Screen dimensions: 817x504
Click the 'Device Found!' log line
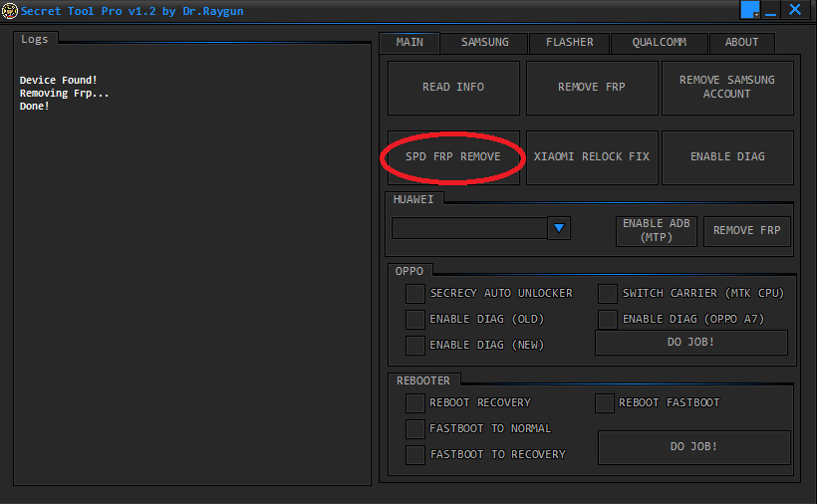tap(59, 80)
